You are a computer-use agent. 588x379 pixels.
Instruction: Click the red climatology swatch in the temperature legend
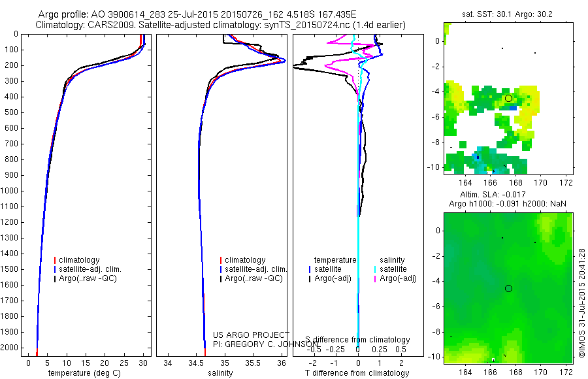[55, 260]
